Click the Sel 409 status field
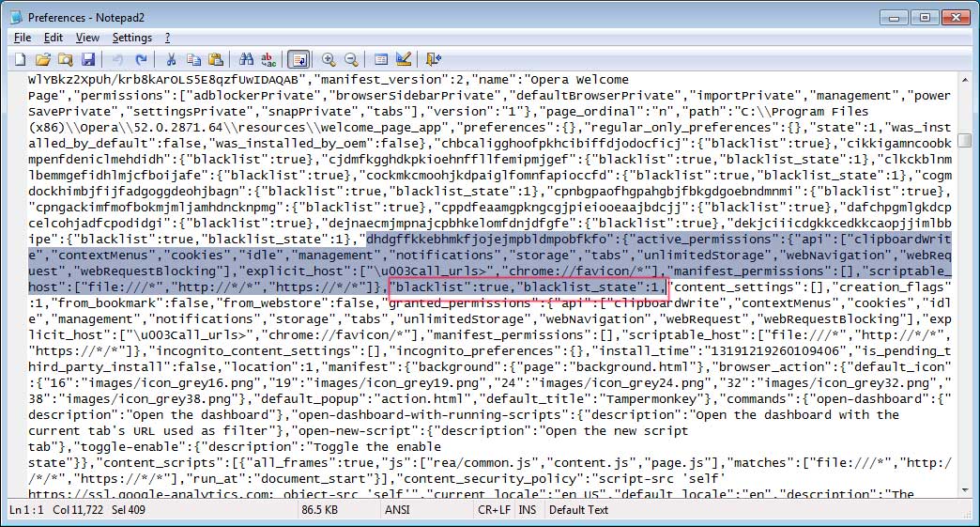Screen dimensions: 980x527 coord(128,510)
